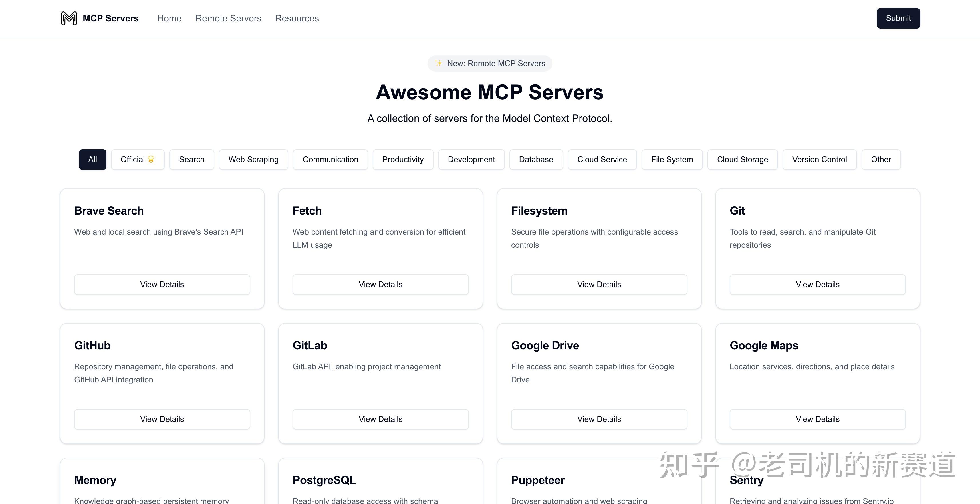Select the Official filter with star icon
Image resolution: width=980 pixels, height=504 pixels.
pos(137,159)
